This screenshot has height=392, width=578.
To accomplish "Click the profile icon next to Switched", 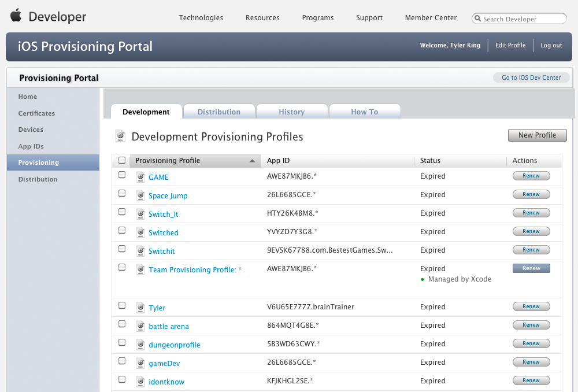I will pos(140,232).
